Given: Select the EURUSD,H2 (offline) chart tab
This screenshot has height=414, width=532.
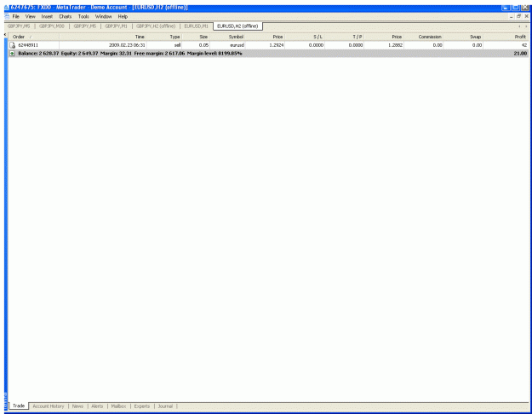Looking at the screenshot, I should (x=237, y=26).
